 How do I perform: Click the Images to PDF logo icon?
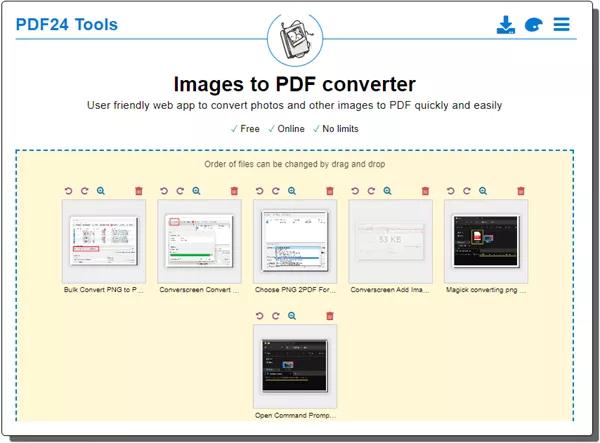(x=295, y=39)
